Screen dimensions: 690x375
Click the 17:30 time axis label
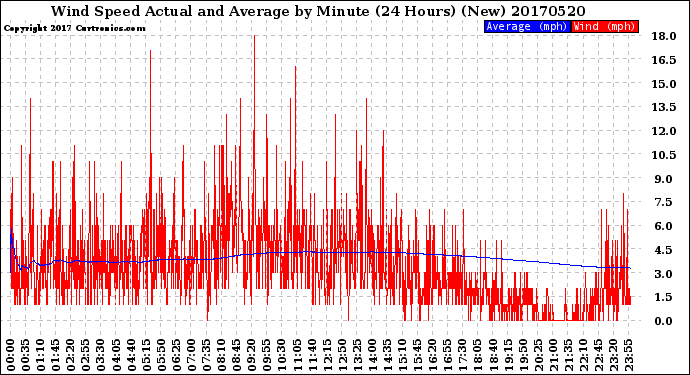coord(463,355)
